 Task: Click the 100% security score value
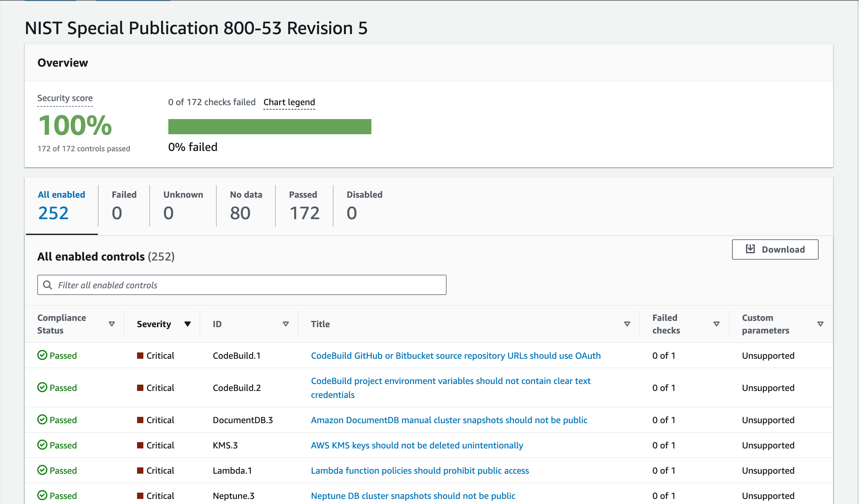click(x=75, y=125)
